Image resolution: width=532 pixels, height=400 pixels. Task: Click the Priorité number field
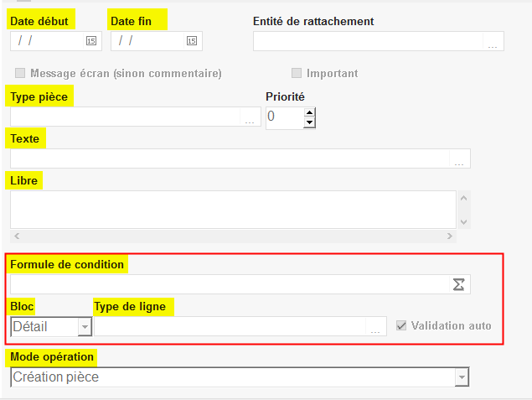284,117
